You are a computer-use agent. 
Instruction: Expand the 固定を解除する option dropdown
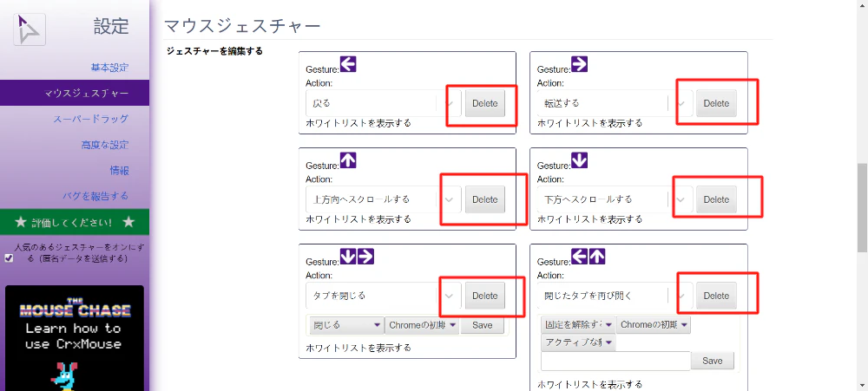click(578, 325)
